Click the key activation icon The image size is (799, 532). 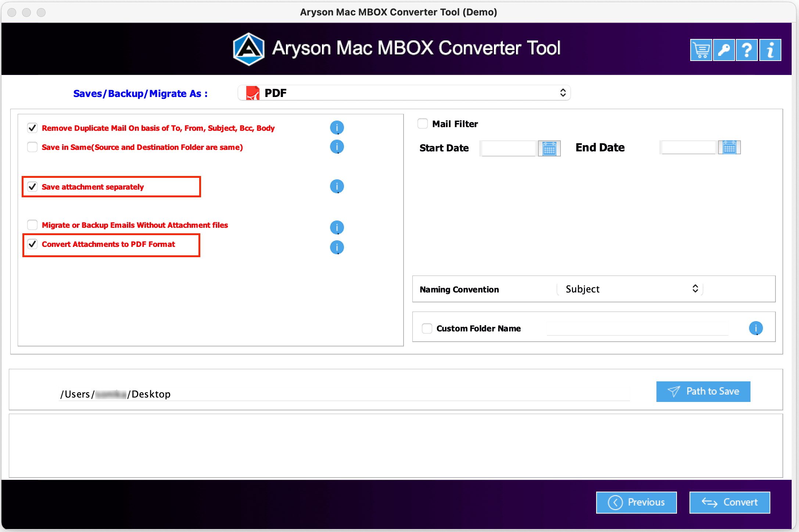[x=724, y=50]
